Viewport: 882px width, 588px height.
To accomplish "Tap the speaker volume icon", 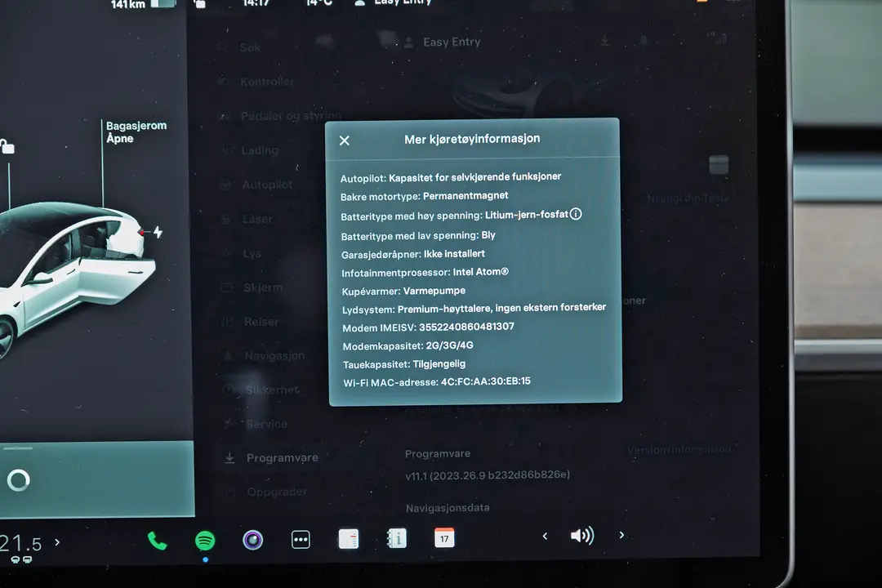I will pyautogui.click(x=582, y=535).
